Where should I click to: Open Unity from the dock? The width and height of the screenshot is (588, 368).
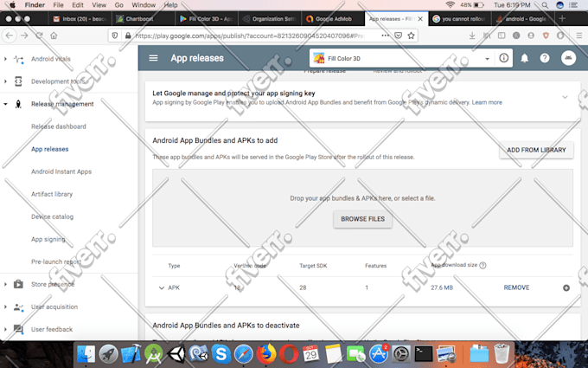tap(176, 354)
